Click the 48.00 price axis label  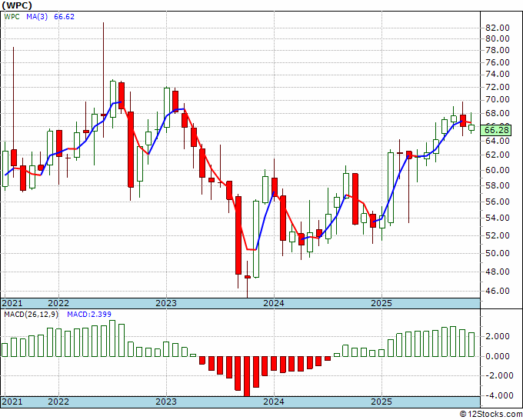point(498,272)
